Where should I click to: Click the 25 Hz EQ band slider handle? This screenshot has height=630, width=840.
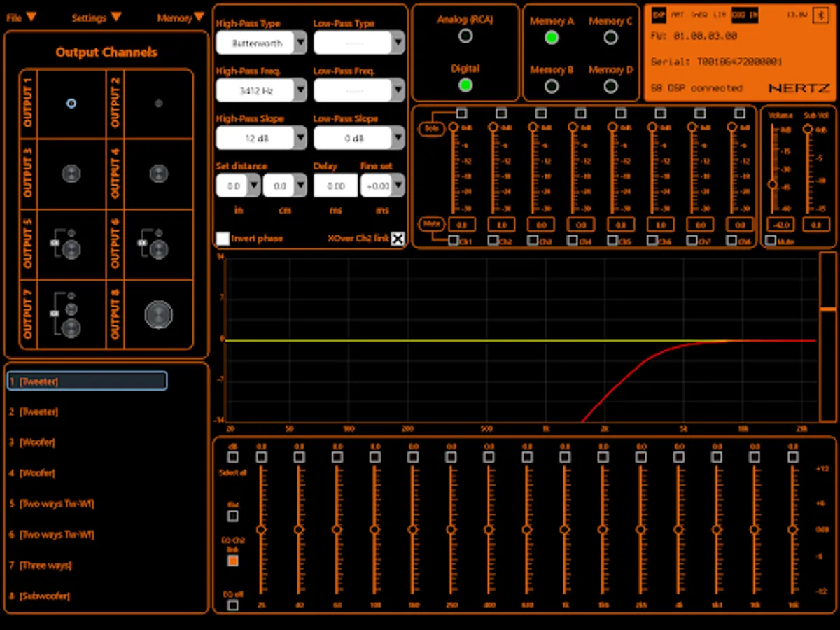pyautogui.click(x=261, y=530)
